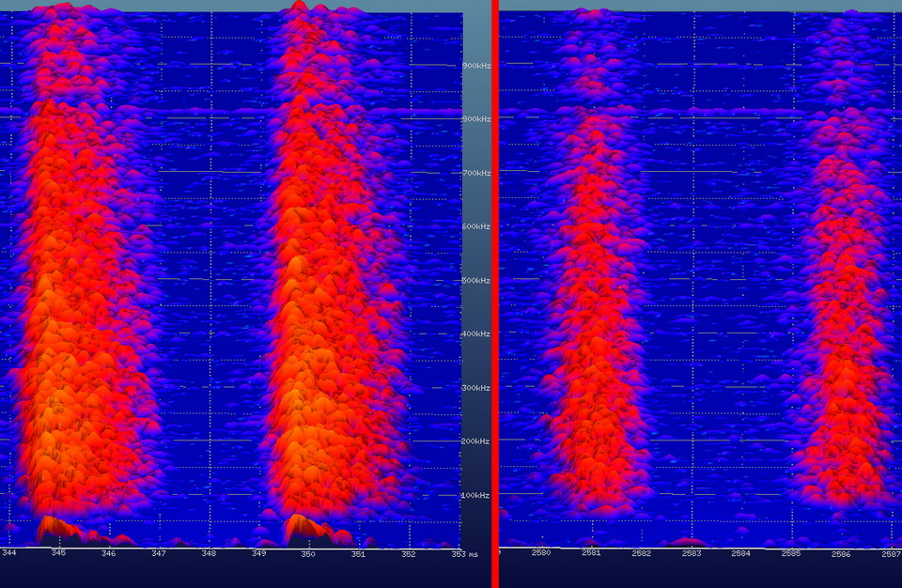Click the 100kHz frequency axis label
The height and width of the screenshot is (588, 902).
(x=475, y=495)
